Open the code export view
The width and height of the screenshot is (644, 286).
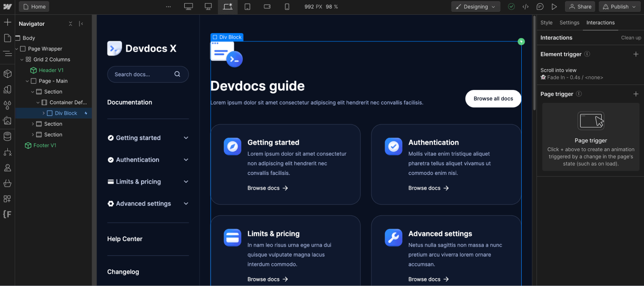pos(526,6)
